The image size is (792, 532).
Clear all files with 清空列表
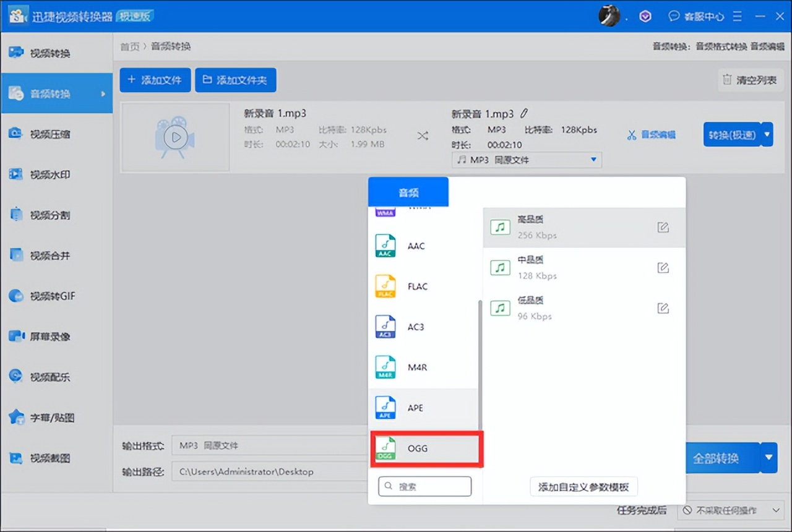pyautogui.click(x=750, y=80)
